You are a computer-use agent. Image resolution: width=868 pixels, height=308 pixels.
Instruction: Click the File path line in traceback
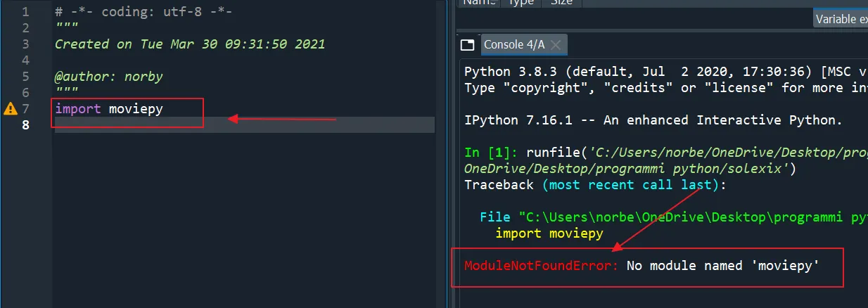click(x=674, y=217)
